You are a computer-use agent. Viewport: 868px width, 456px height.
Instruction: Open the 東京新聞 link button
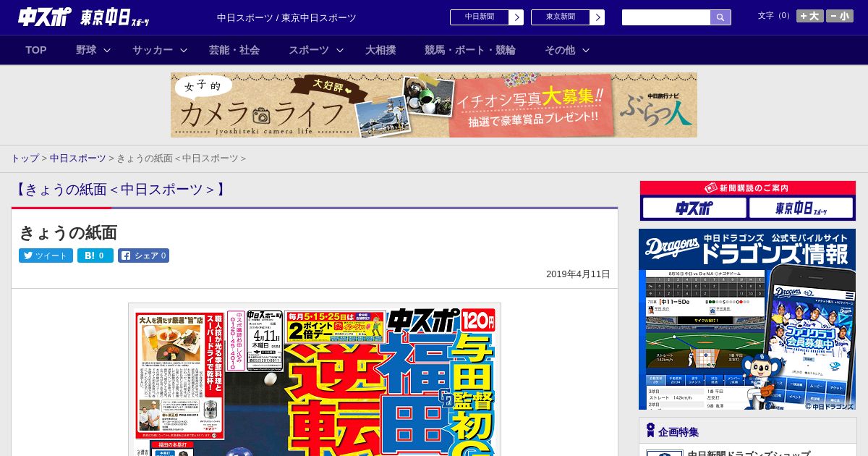click(x=560, y=17)
